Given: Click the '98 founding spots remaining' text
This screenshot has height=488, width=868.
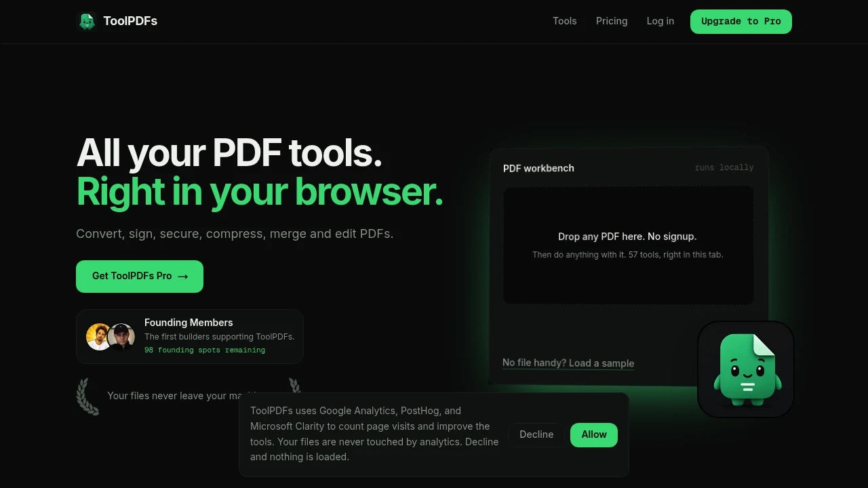Looking at the screenshot, I should [x=205, y=350].
